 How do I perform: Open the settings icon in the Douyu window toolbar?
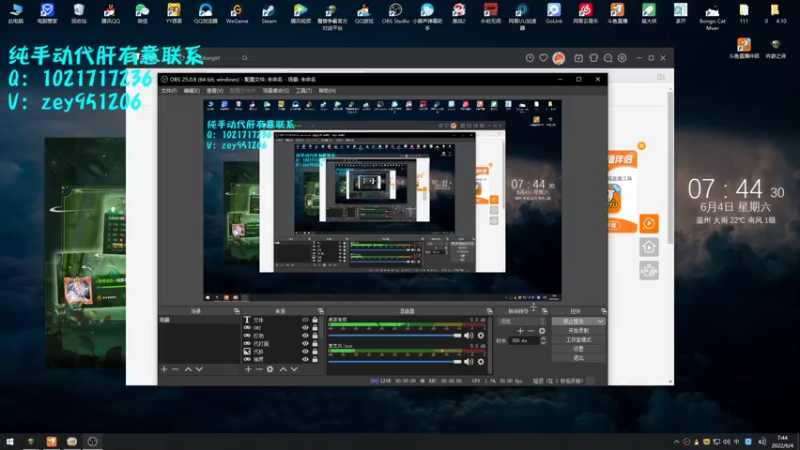(622, 58)
